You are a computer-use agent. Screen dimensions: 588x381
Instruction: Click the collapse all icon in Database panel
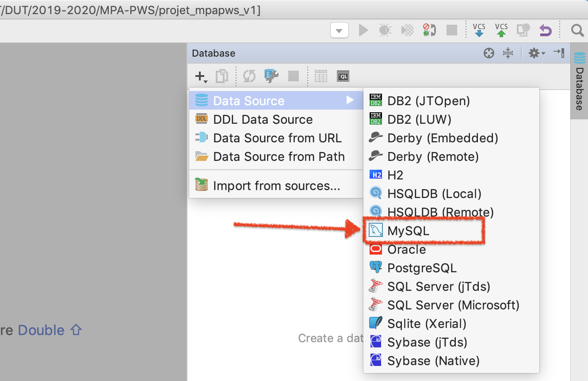point(508,53)
